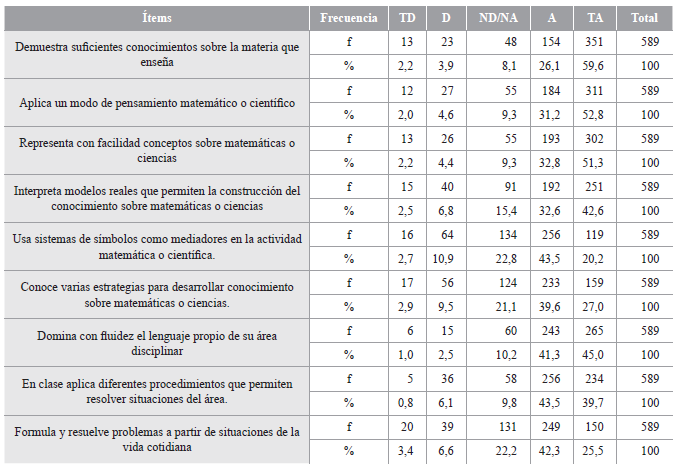Screen dimensions: 678x464
Task: Select the 'Domina con fluidez el lenguaje' item
Action: 157,343
